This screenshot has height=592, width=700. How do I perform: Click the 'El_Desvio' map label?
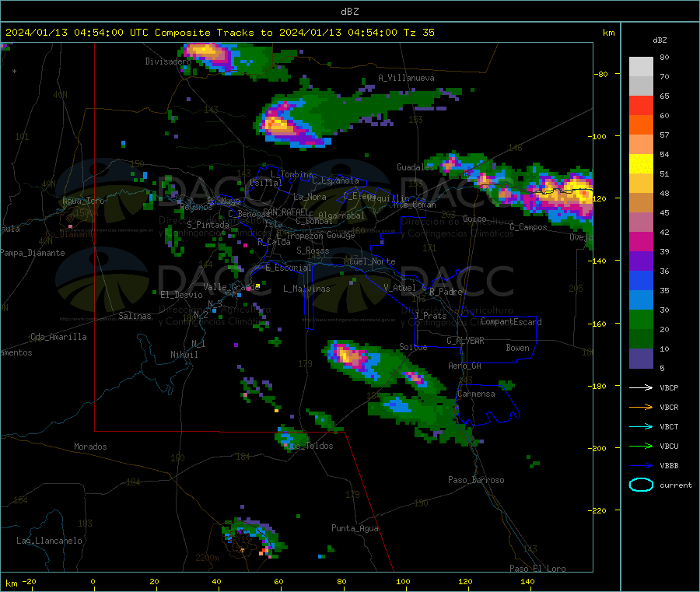181,295
